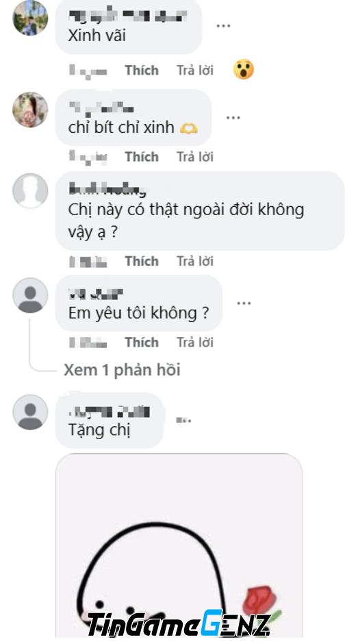The width and height of the screenshot is (358, 644).
Task: Click "Thích" under "Em yêu tôi không ?"
Action: (142, 342)
